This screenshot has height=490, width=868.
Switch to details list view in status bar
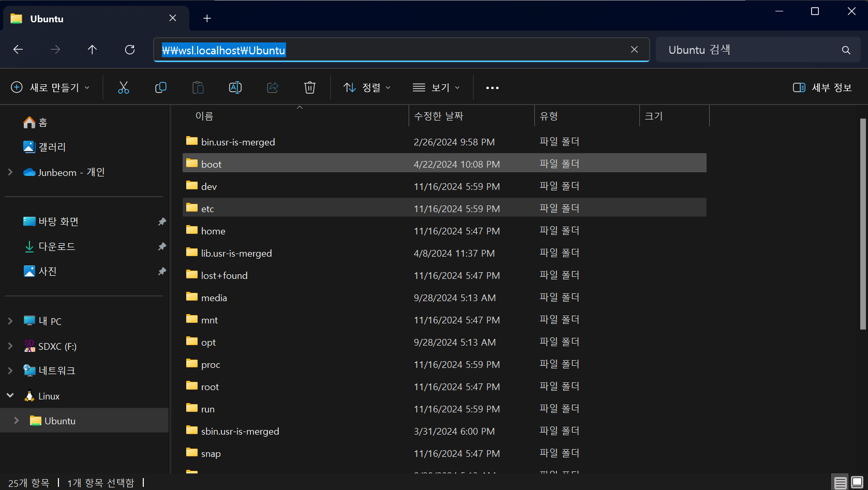click(841, 483)
